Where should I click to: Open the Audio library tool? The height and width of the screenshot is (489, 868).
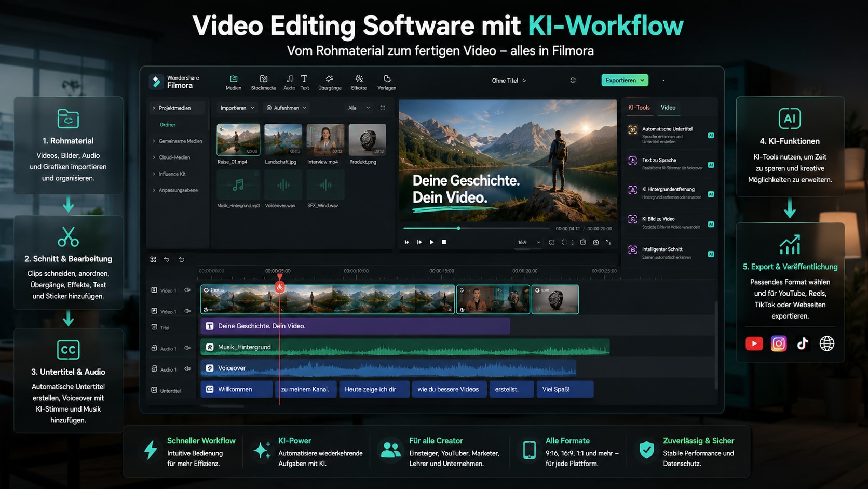pyautogui.click(x=289, y=82)
